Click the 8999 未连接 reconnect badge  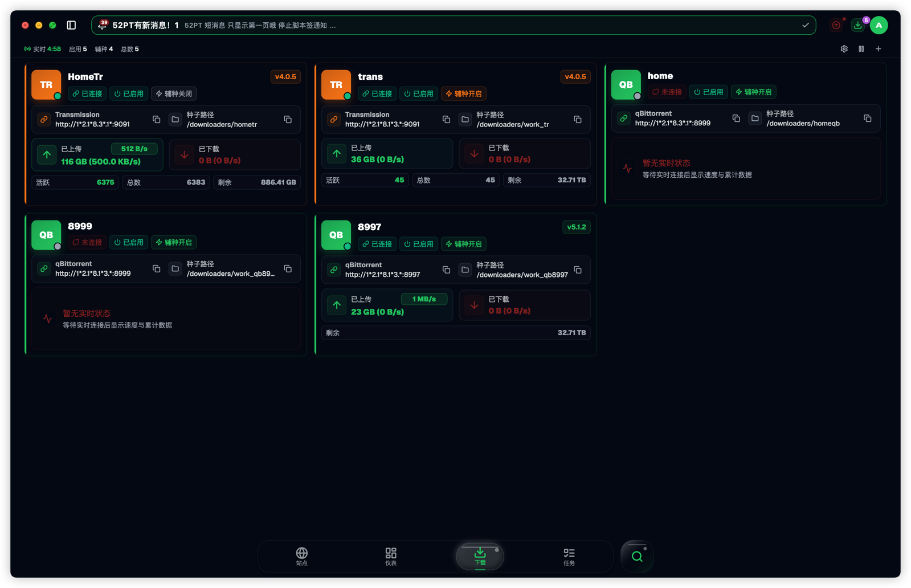click(x=87, y=242)
